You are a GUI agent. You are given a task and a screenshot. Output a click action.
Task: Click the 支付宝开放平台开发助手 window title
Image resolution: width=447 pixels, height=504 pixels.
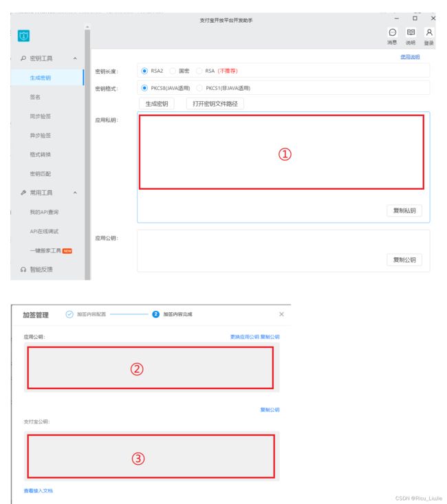226,20
